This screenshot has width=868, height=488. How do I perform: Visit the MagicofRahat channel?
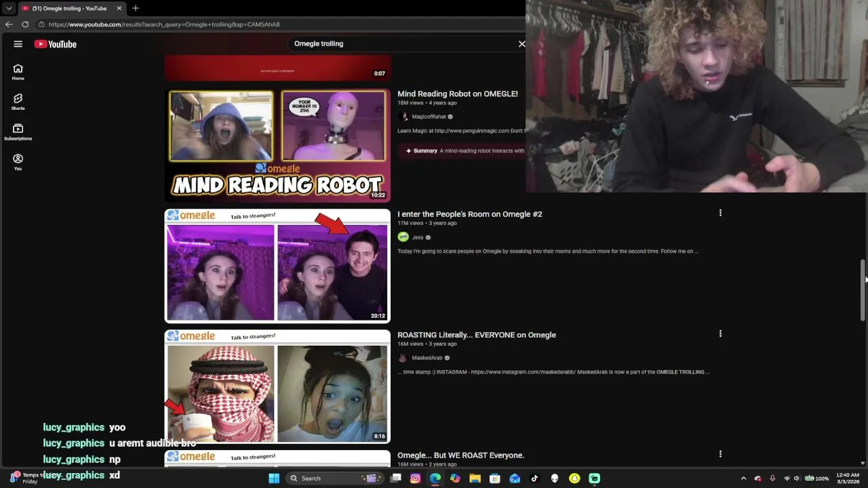[429, 117]
